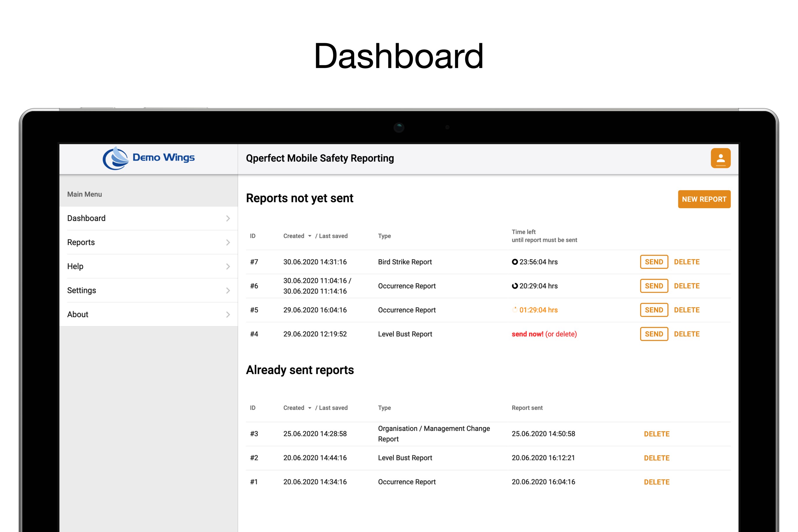The width and height of the screenshot is (798, 532).
Task: Delete sent Organisation / Management Change Report #3
Action: [657, 434]
